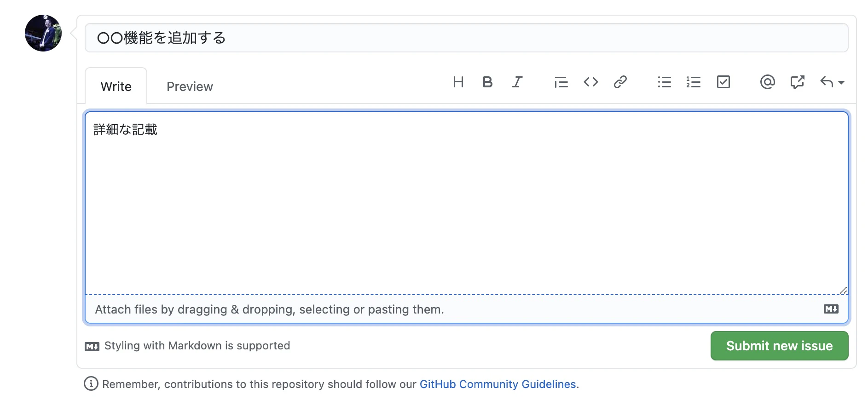Insert a quote block
868x411 pixels.
tap(561, 82)
